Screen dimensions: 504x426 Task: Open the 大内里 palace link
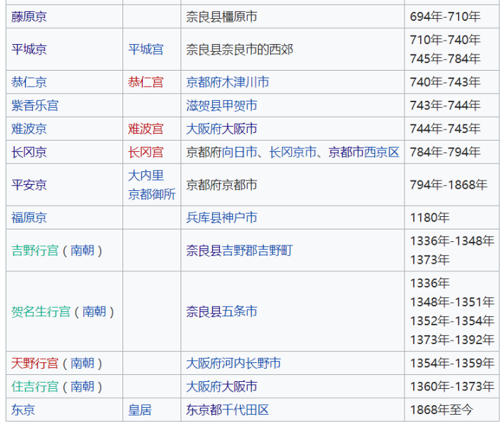tap(146, 176)
